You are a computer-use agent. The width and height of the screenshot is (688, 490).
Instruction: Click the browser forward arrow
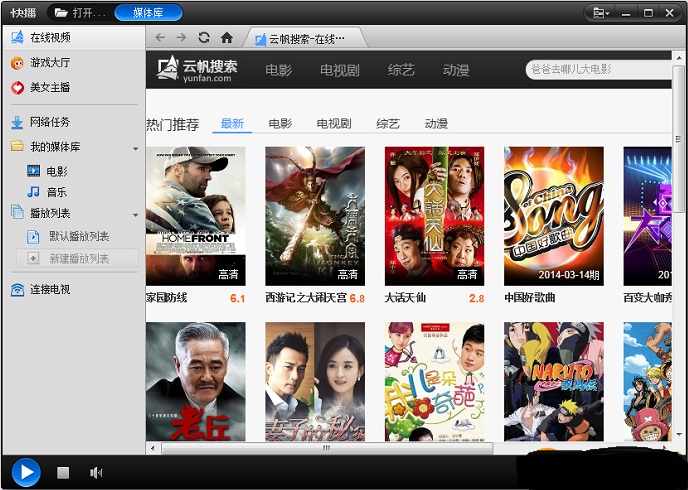[181, 38]
